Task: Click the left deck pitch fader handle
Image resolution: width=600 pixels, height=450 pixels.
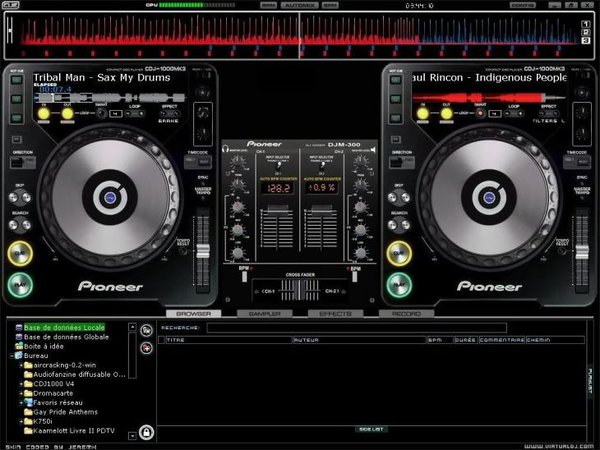Action: 203,251
